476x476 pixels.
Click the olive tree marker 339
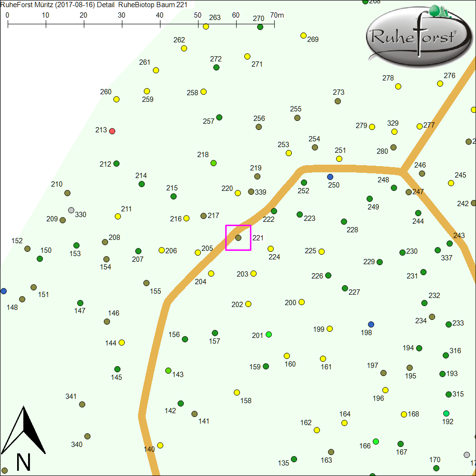[x=251, y=192]
